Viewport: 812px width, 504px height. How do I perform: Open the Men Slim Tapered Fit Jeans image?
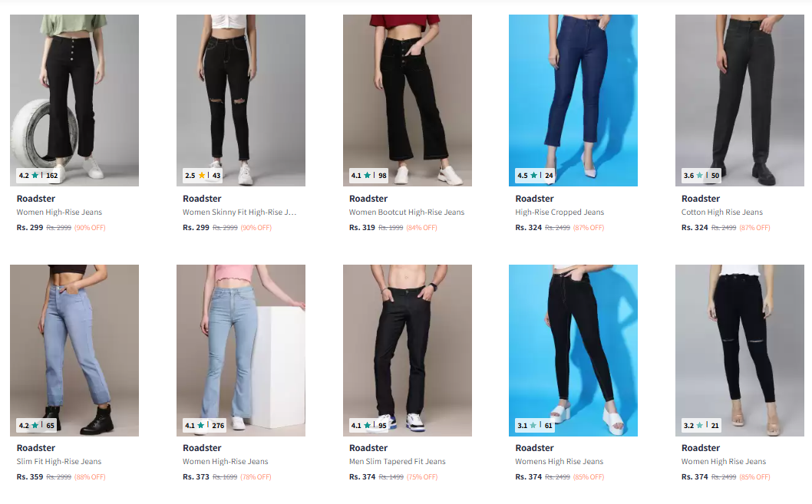(x=407, y=351)
